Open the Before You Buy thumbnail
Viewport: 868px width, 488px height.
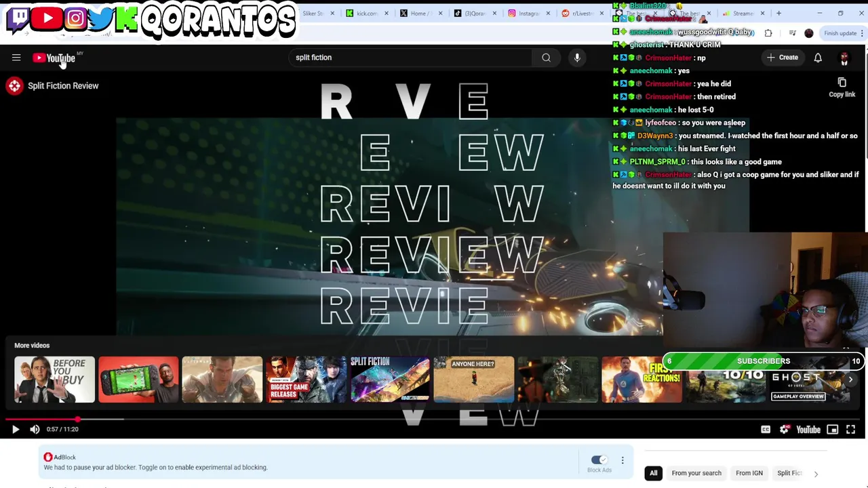pyautogui.click(x=55, y=380)
